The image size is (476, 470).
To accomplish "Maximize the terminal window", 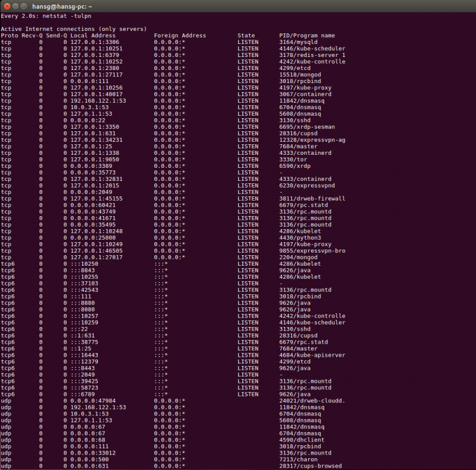I will click(x=24, y=6).
